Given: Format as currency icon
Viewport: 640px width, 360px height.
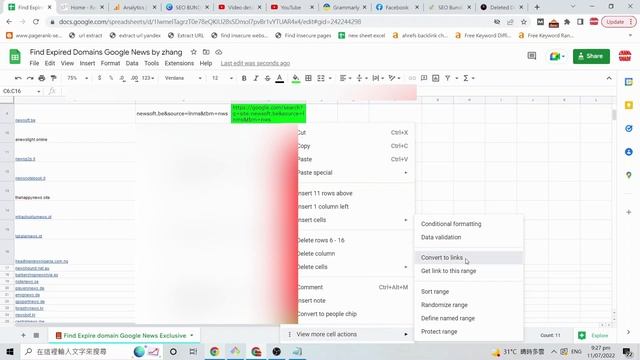Looking at the screenshot, I should pyautogui.click(x=100, y=78).
